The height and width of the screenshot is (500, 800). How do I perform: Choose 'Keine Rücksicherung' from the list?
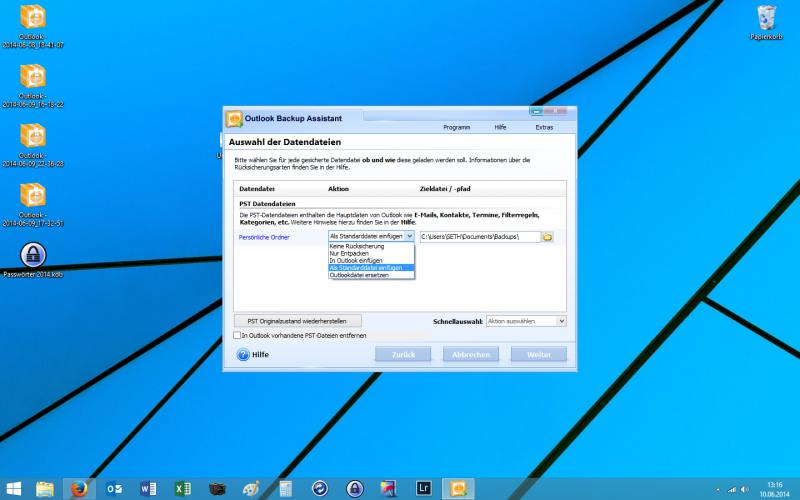point(371,246)
